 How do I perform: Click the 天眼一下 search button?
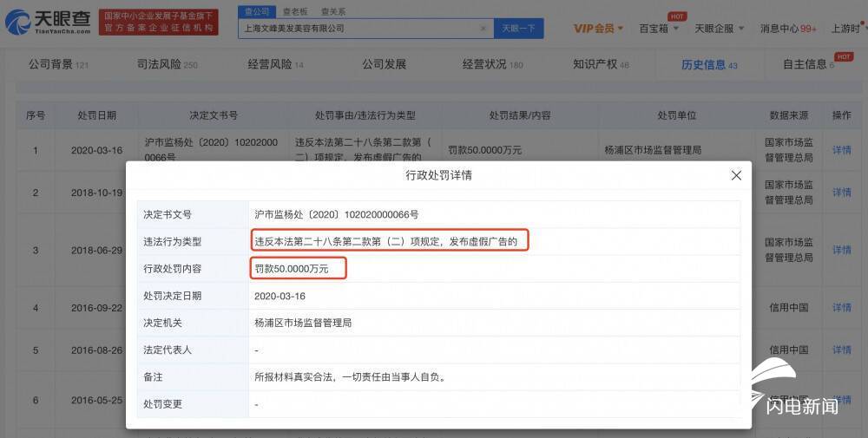click(x=519, y=29)
